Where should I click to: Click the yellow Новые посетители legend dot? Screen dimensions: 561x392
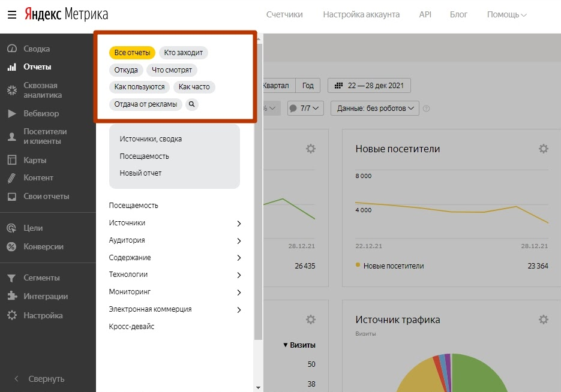358,265
